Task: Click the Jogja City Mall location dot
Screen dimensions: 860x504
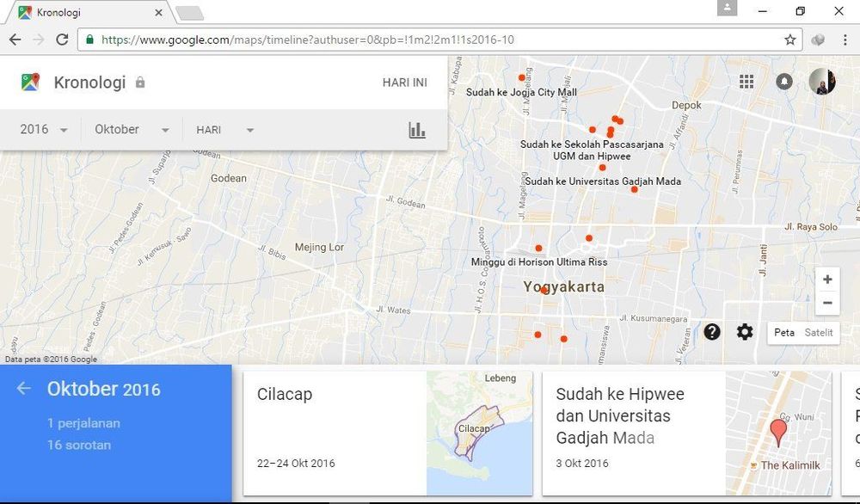Action: tap(522, 78)
